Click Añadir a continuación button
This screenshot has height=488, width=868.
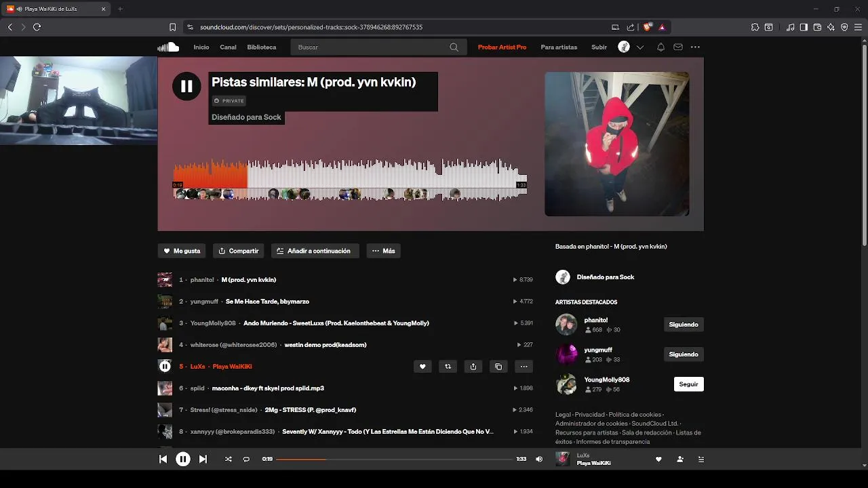[x=315, y=251]
